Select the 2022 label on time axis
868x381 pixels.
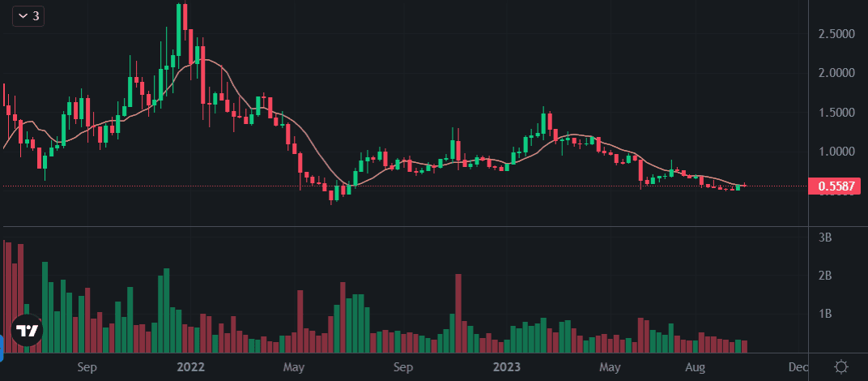pyautogui.click(x=190, y=367)
